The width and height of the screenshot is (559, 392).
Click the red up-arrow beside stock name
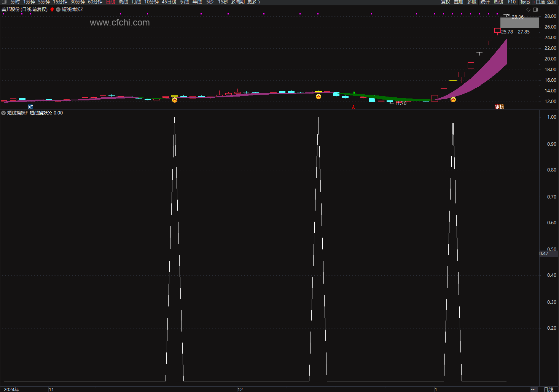point(52,10)
